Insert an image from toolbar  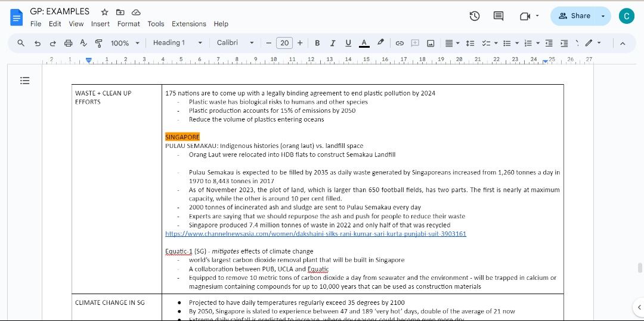click(x=431, y=43)
